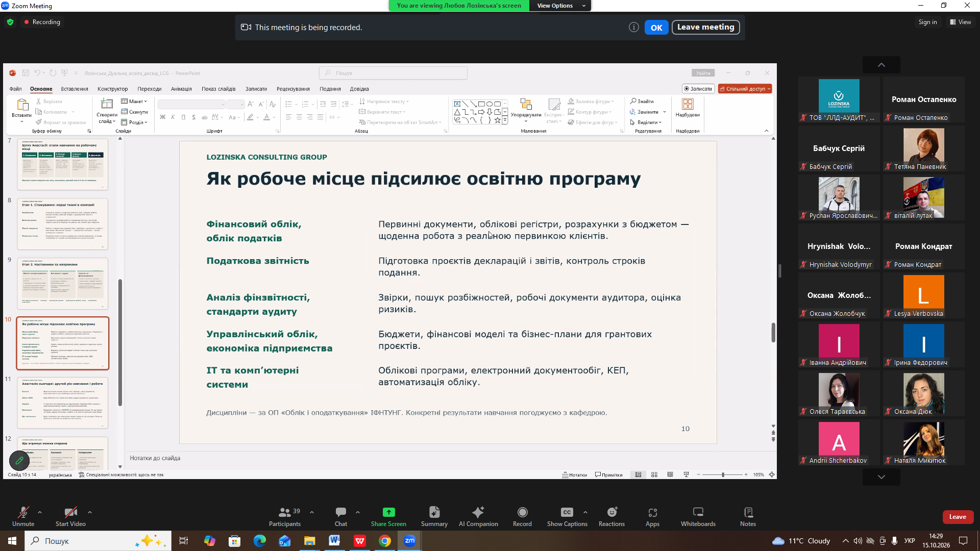Expand the Show Captions options arrow
The width and height of the screenshot is (980, 551).
[x=585, y=512]
